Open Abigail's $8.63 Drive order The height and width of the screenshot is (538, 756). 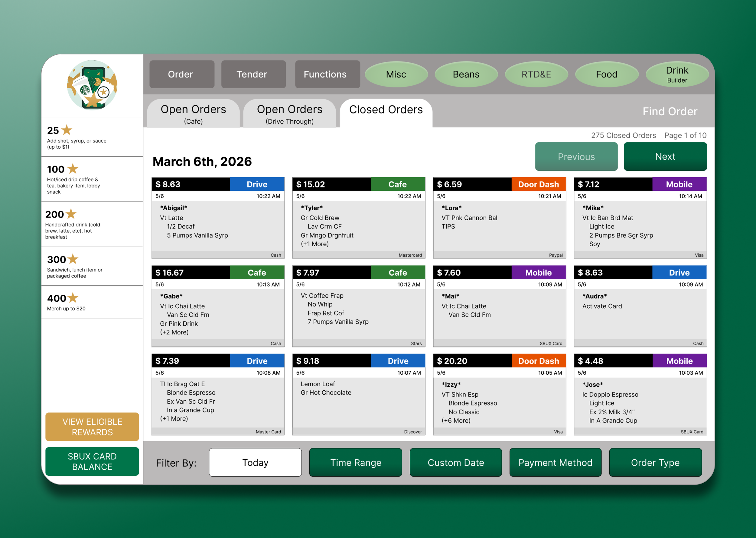tap(218, 218)
